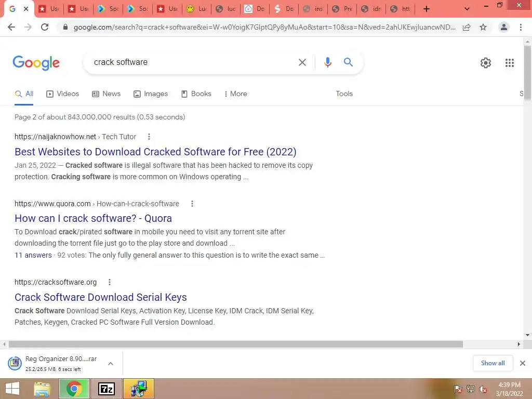This screenshot has width=532, height=399.
Task: Switch to Images results
Action: (x=151, y=94)
